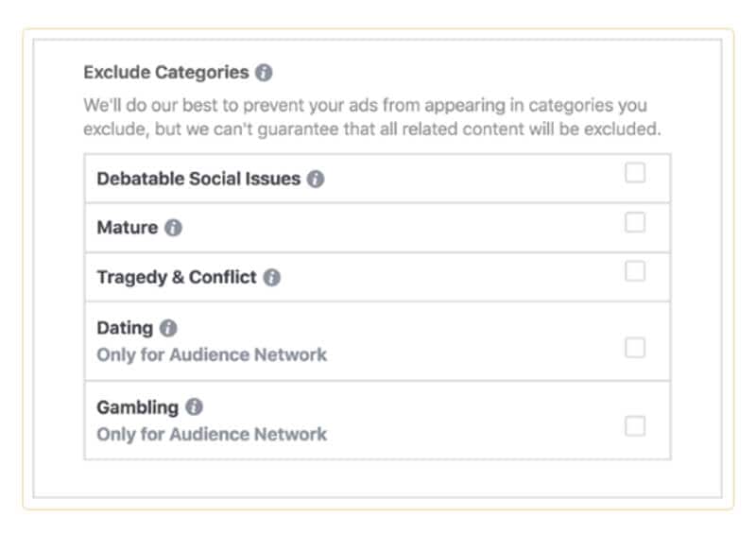Show info for Debatable Social Issues

316,179
